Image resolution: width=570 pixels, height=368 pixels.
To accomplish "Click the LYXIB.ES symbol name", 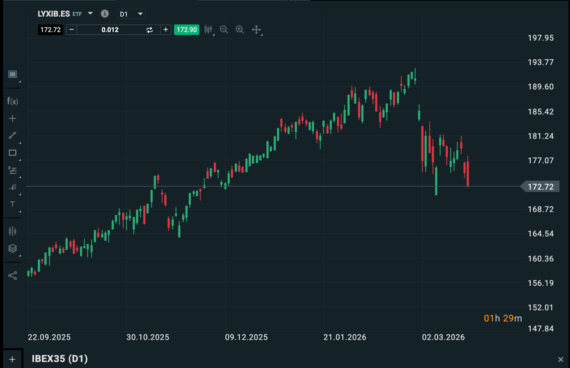I will (54, 14).
